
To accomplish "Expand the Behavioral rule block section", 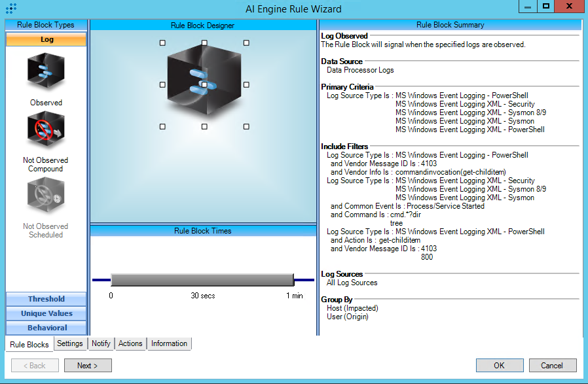I will pyautogui.click(x=46, y=328).
